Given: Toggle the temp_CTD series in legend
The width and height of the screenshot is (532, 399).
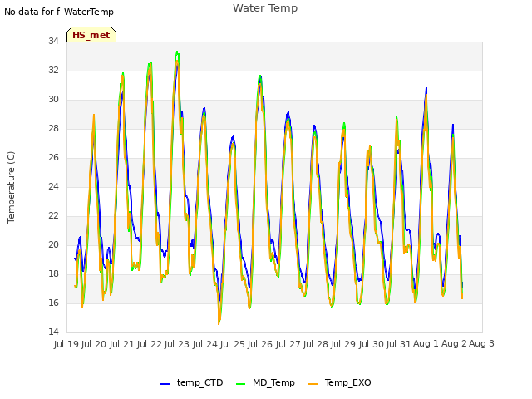Looking at the screenshot, I should pyautogui.click(x=192, y=382).
